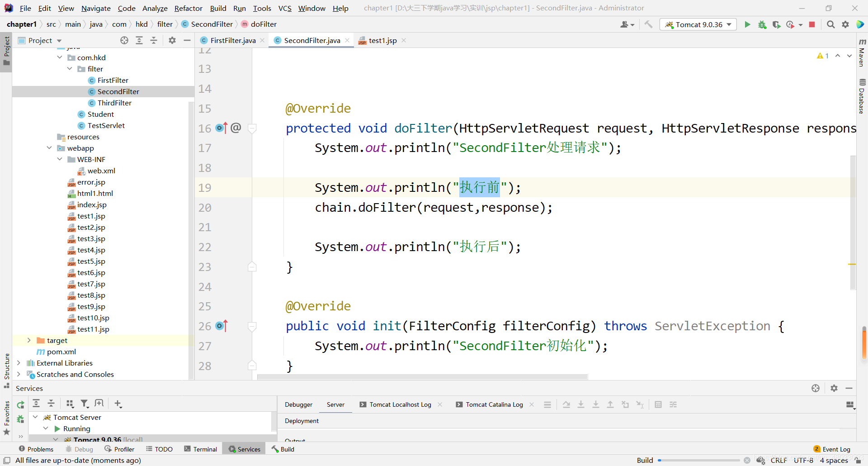The width and height of the screenshot is (868, 466).
Task: Open IDE settings gear in top toolbar
Action: click(845, 24)
